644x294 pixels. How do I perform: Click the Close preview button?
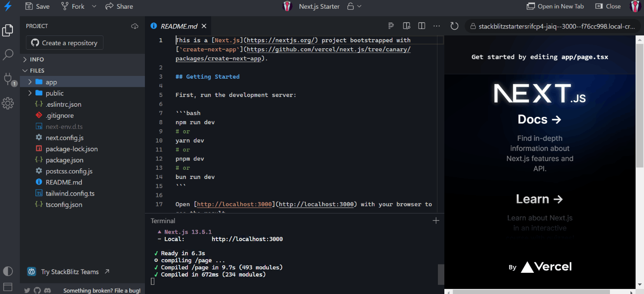608,6
